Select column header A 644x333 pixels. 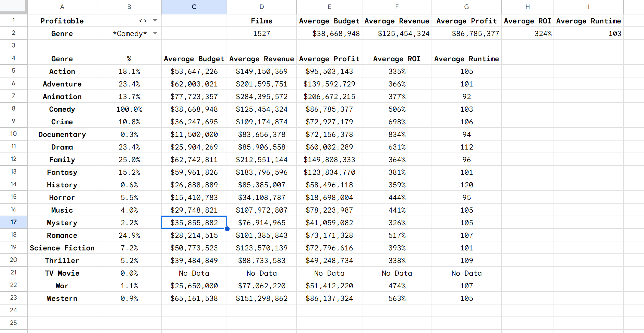(62, 7)
